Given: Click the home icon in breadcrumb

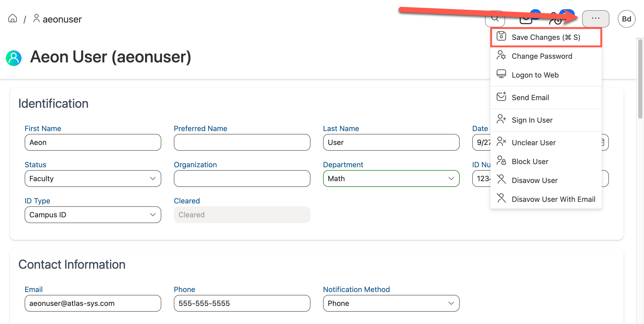Looking at the screenshot, I should point(13,19).
